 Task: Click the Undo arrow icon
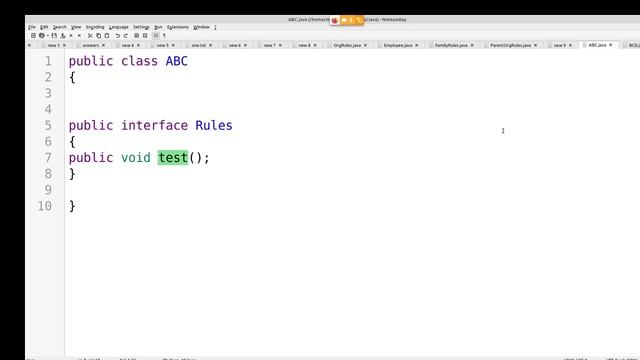pyautogui.click(x=118, y=36)
